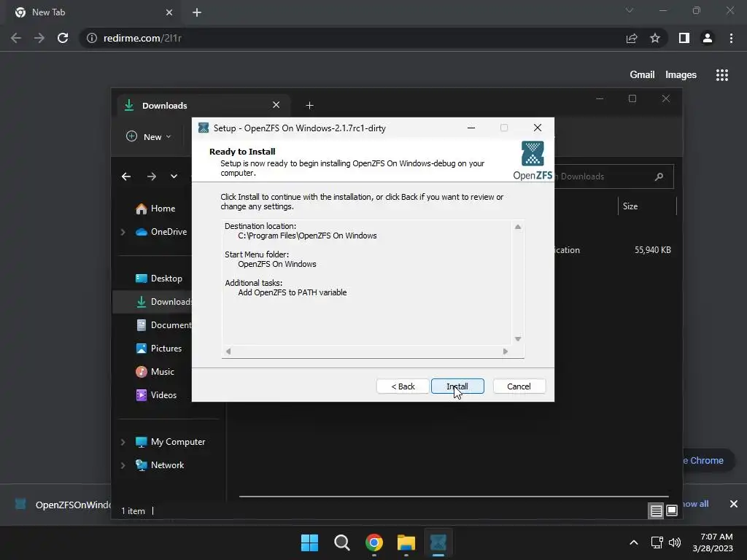Image resolution: width=747 pixels, height=560 pixels.
Task: Click the site info icon in address bar
Action: [92, 38]
